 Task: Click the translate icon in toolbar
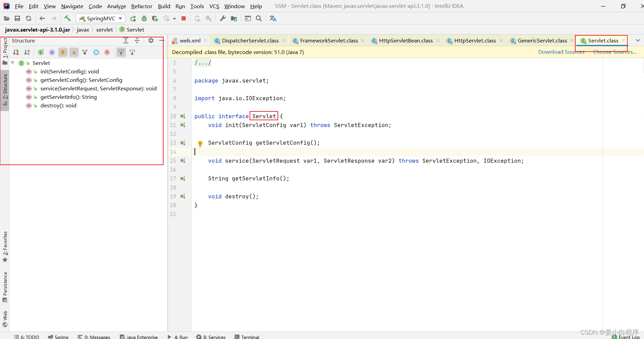(273, 18)
